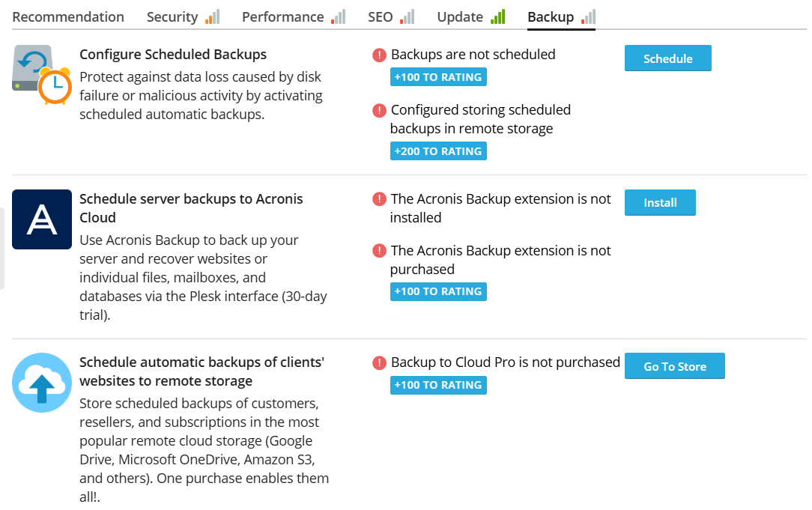Click the Install button for Acronis

(660, 202)
